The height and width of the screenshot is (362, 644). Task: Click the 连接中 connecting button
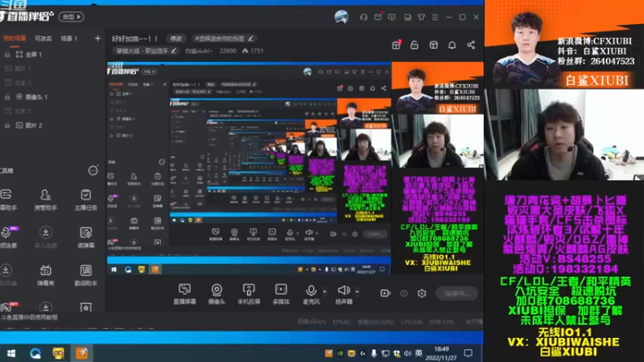coord(456,293)
